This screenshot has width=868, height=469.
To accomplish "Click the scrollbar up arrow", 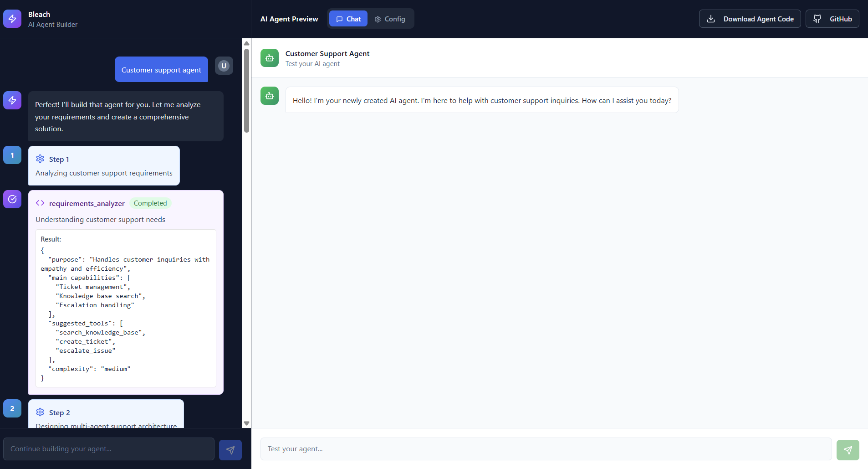I will click(x=246, y=43).
